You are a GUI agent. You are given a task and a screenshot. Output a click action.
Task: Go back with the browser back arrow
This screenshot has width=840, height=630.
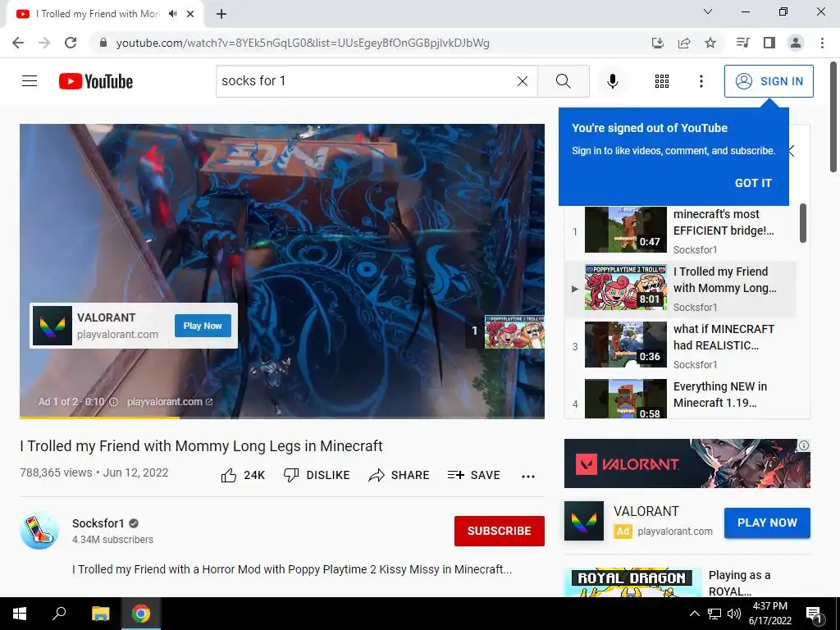[x=18, y=43]
